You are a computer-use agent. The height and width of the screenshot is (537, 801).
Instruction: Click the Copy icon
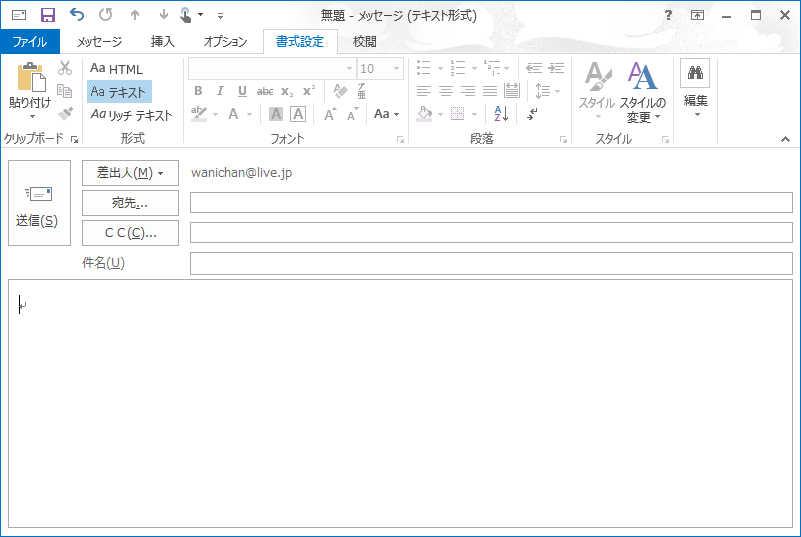point(65,90)
